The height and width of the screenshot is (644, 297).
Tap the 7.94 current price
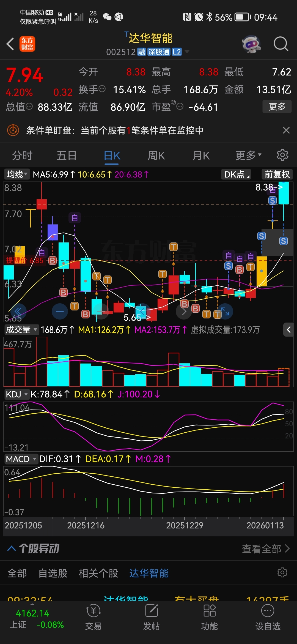[x=25, y=75]
